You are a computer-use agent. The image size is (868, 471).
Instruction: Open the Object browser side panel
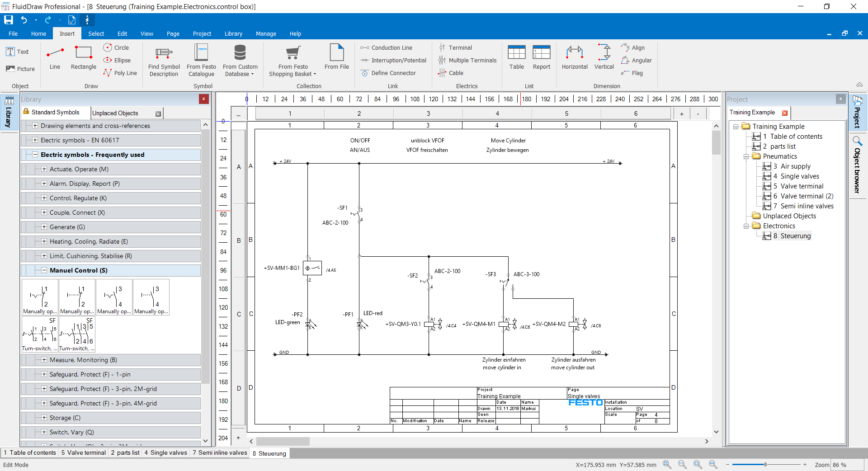click(x=857, y=165)
